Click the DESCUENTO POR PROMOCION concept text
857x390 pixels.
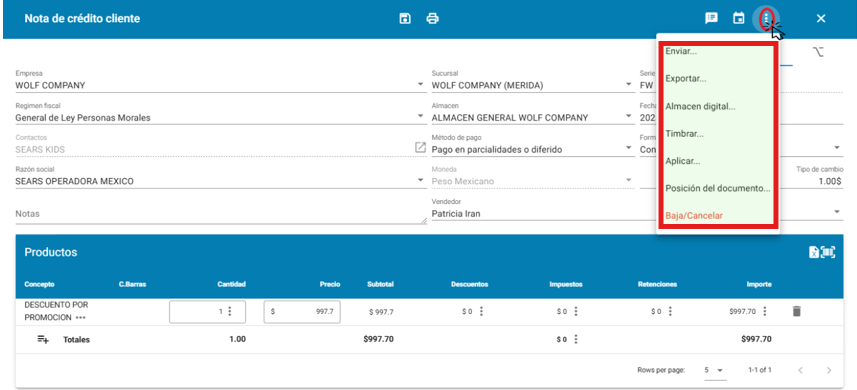(x=56, y=311)
